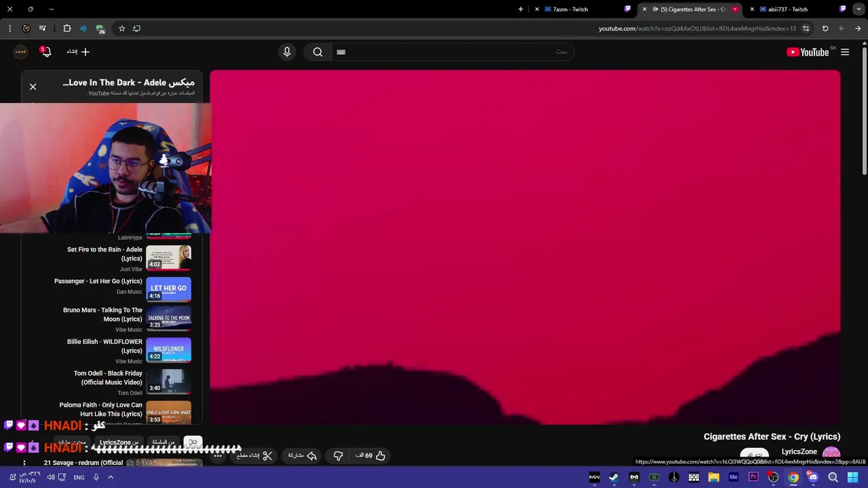The width and height of the screenshot is (868, 488).
Task: Click the Cigarettes After Sex - Cry title
Action: [x=772, y=436]
